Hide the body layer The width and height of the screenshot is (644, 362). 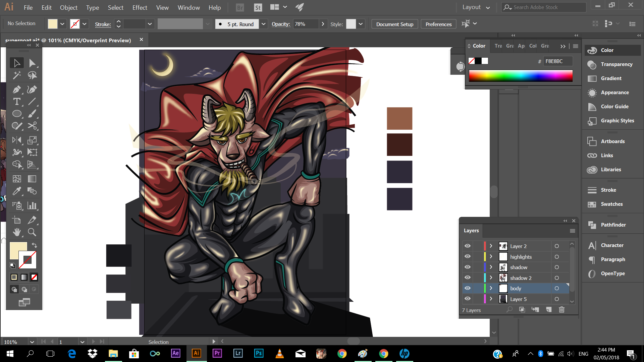467,288
